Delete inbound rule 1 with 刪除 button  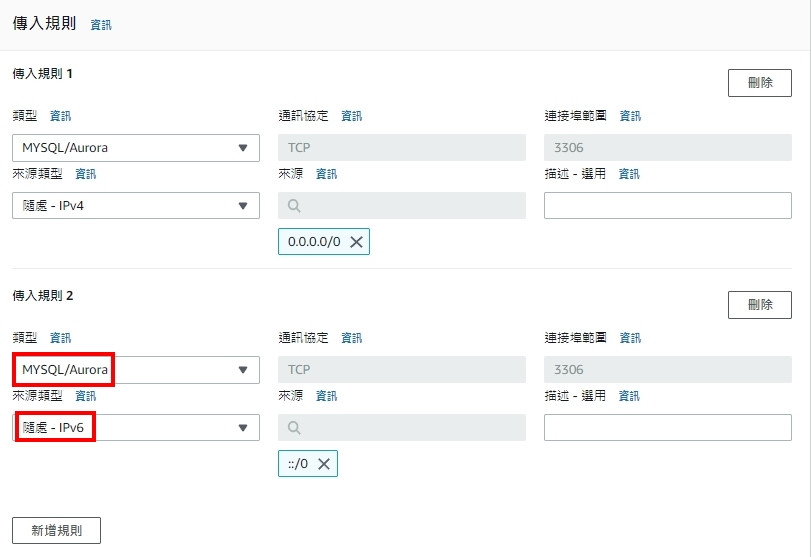click(760, 83)
